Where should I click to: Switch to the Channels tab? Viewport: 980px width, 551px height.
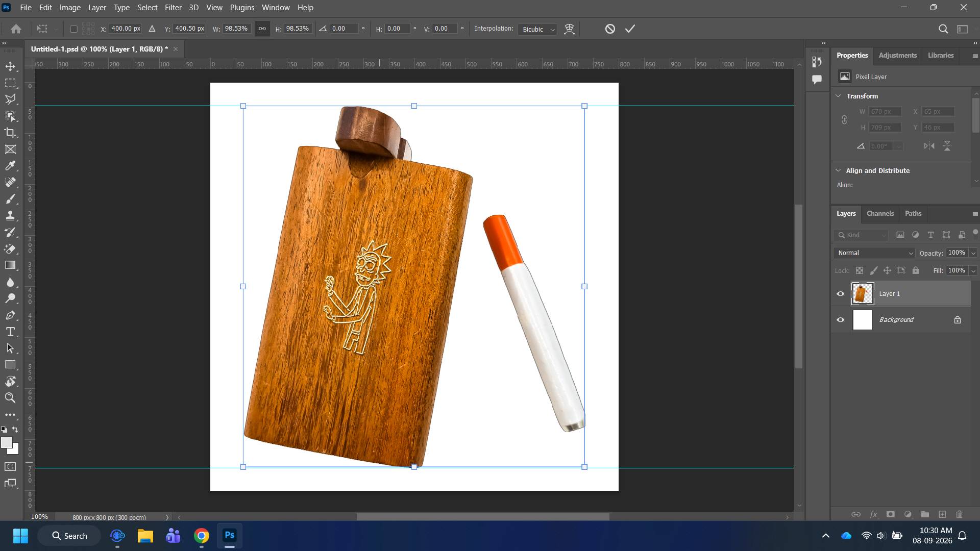tap(880, 213)
